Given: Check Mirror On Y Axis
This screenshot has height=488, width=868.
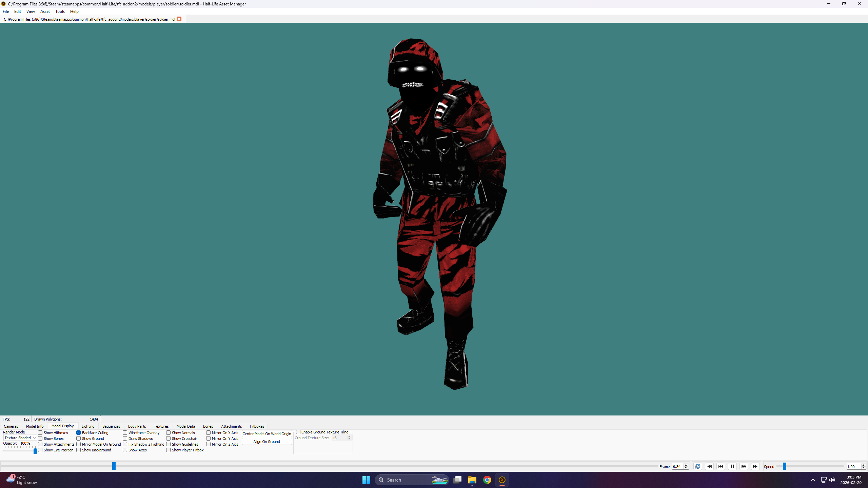Looking at the screenshot, I should pyautogui.click(x=209, y=439).
